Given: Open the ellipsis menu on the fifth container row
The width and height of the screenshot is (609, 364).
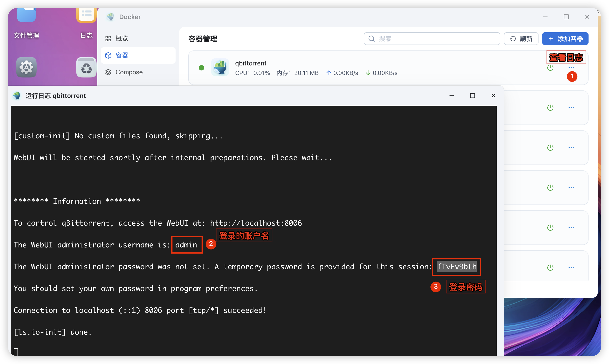Looking at the screenshot, I should tap(571, 228).
